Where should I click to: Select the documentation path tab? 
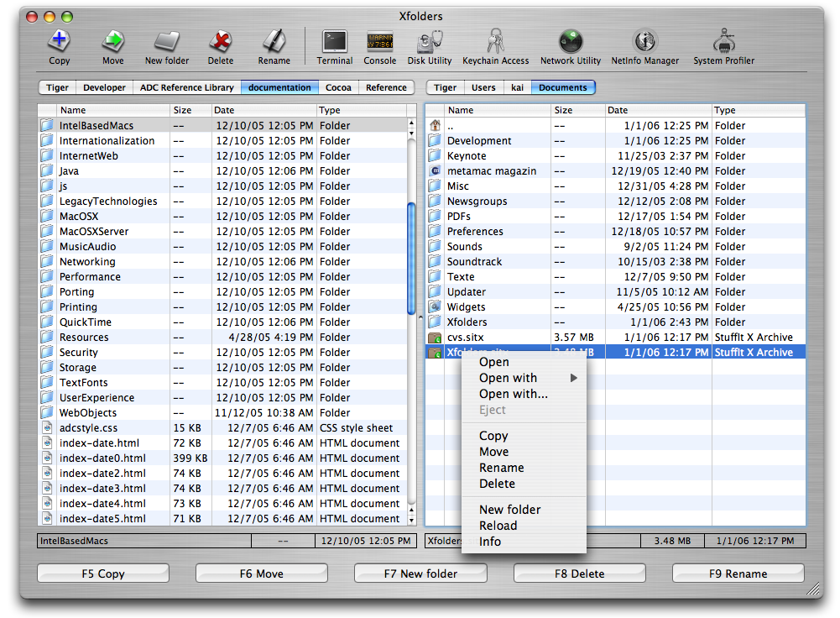pyautogui.click(x=279, y=87)
